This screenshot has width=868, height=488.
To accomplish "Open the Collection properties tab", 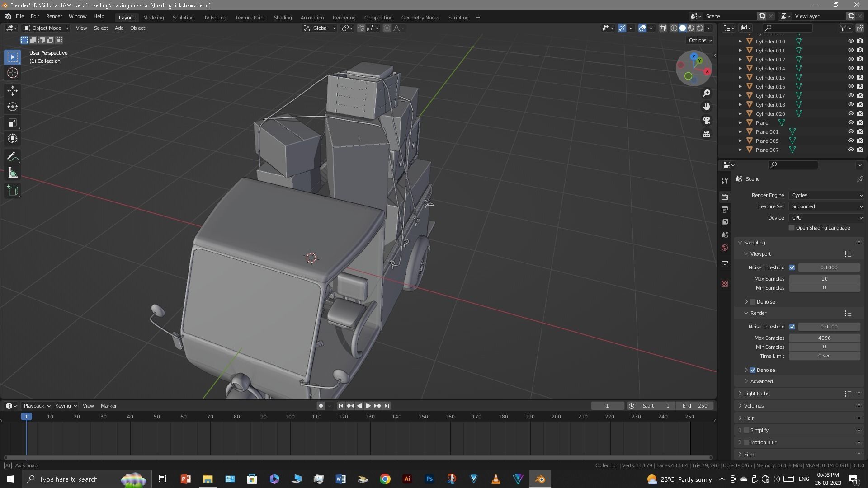I will tap(725, 264).
